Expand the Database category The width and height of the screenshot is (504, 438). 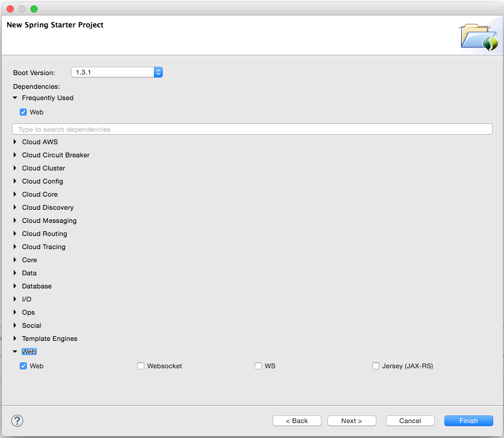[x=15, y=286]
